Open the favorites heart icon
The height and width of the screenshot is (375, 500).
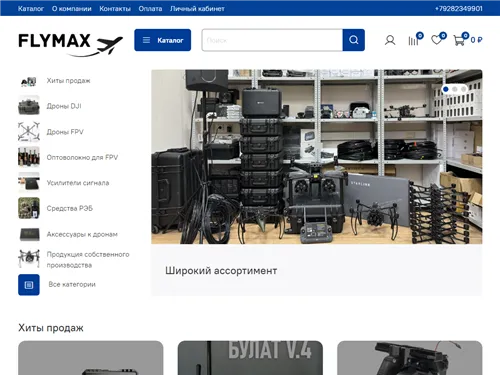436,40
